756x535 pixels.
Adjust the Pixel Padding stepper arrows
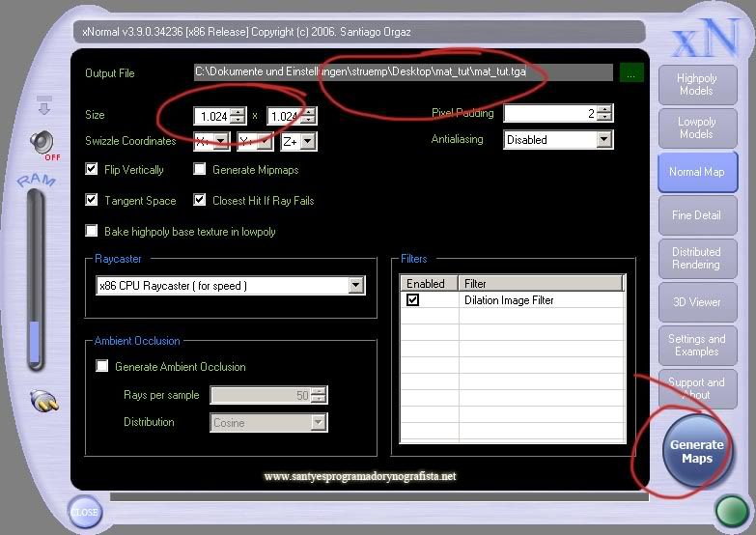pos(604,113)
